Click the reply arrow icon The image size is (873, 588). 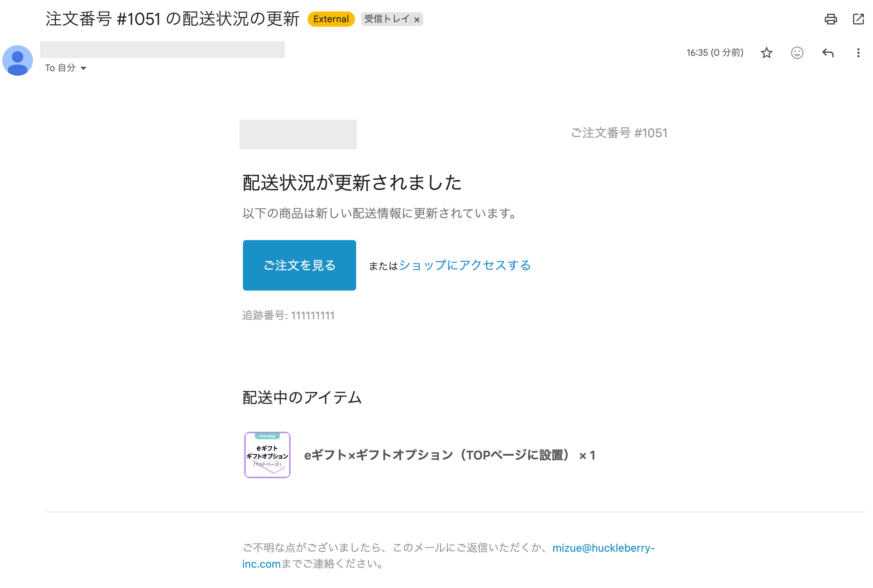tap(827, 53)
